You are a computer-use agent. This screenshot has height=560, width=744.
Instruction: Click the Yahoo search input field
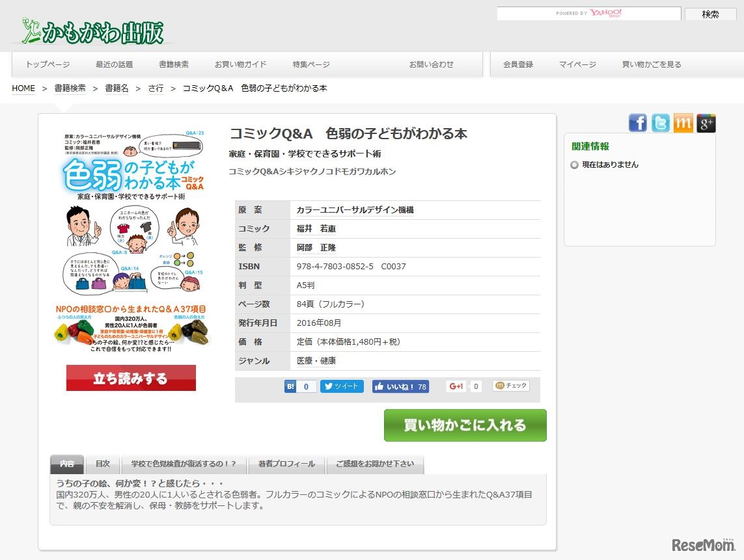pyautogui.click(x=588, y=13)
